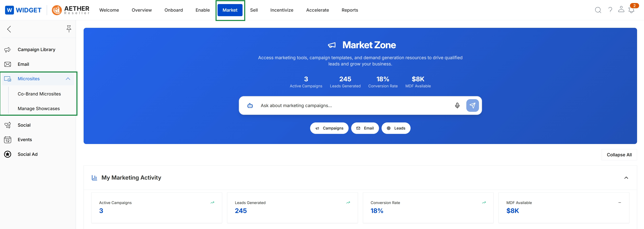Click banner stat 18% Conversion Rate
Image resolution: width=644 pixels, height=229 pixels.
coord(383,82)
